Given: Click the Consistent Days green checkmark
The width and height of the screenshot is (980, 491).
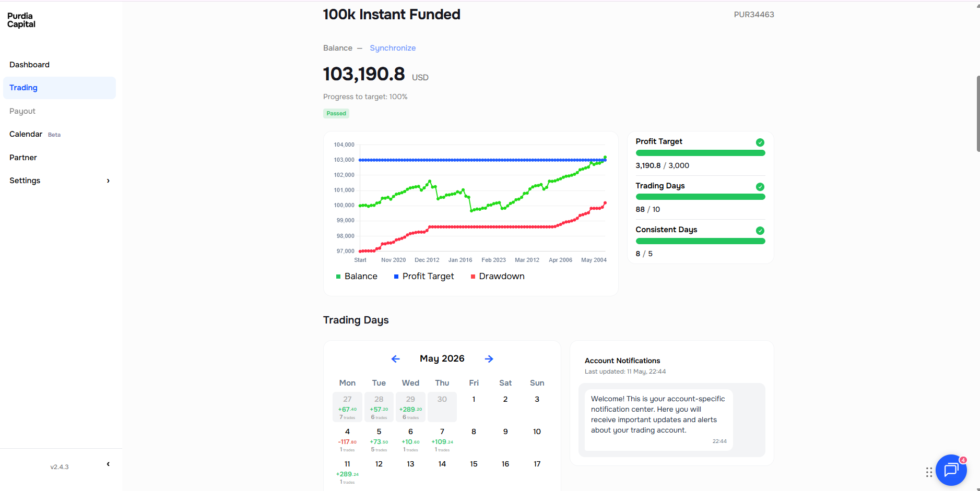Looking at the screenshot, I should point(760,231).
